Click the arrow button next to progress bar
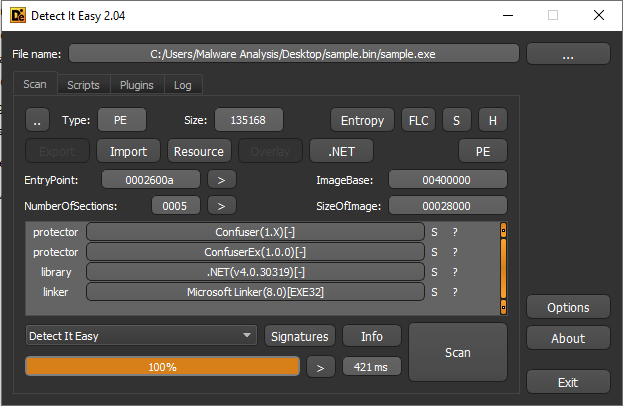623x406 pixels. (x=321, y=366)
